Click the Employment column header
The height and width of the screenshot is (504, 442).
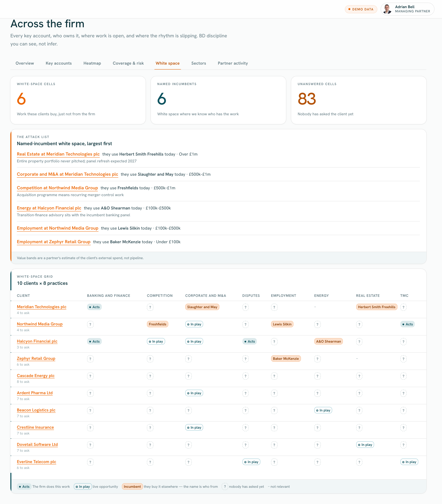(x=283, y=296)
